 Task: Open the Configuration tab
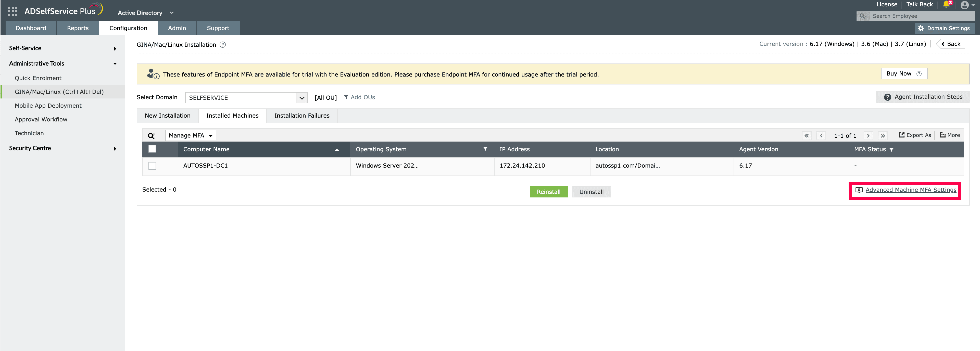point(128,28)
